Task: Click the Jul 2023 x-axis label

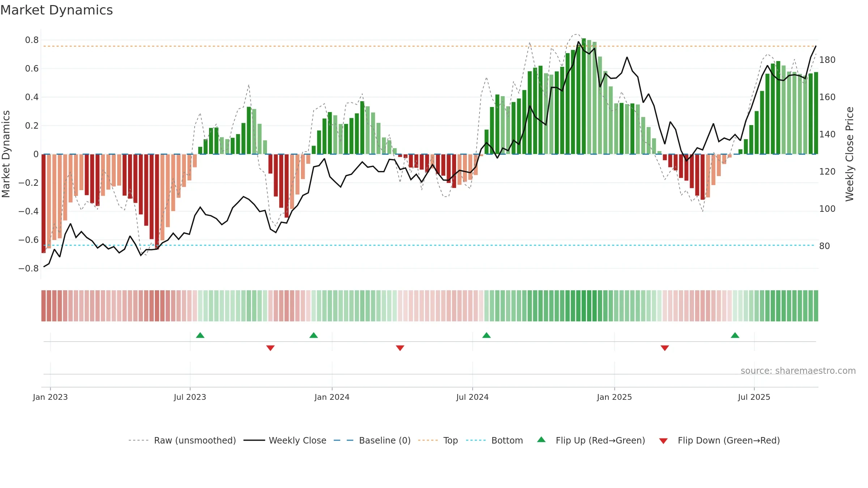Action: 190,397
